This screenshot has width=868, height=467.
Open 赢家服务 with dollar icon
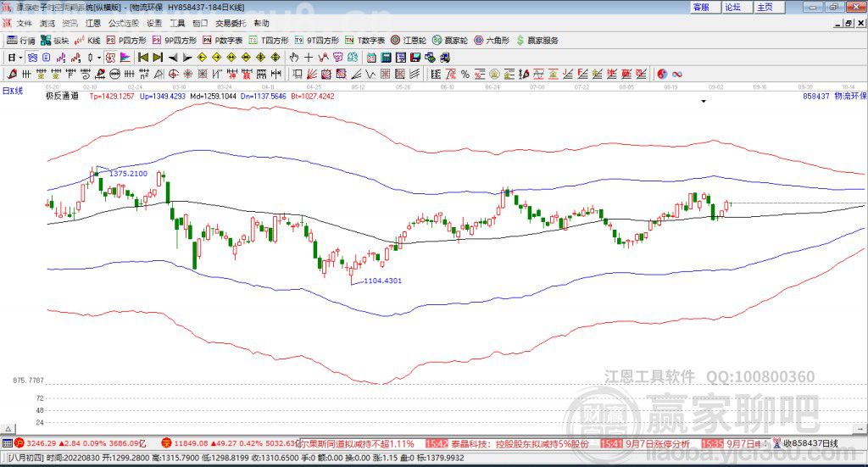pos(537,41)
